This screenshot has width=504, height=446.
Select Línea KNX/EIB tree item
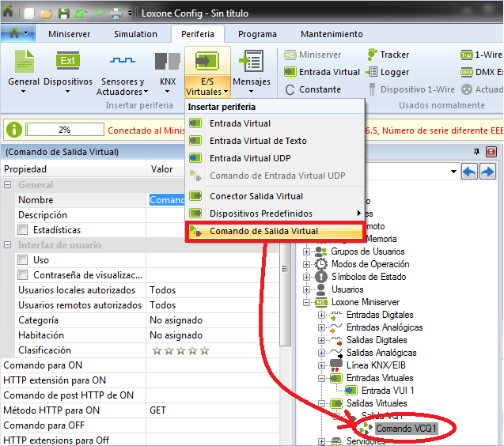coord(376,365)
